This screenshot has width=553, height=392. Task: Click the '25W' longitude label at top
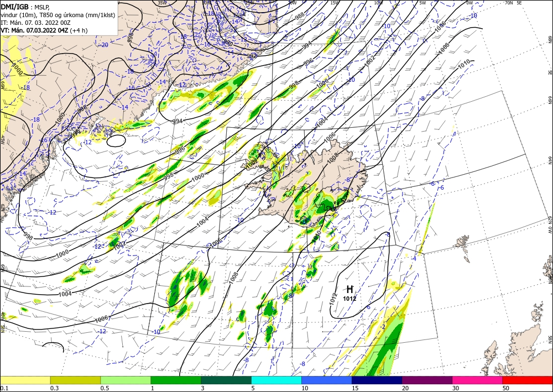point(249,3)
